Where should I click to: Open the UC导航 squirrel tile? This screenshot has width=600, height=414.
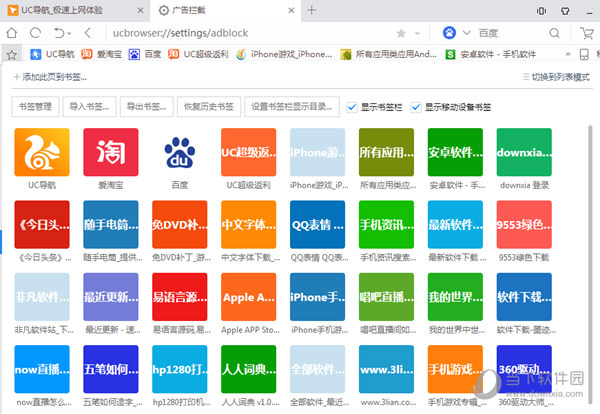point(42,152)
